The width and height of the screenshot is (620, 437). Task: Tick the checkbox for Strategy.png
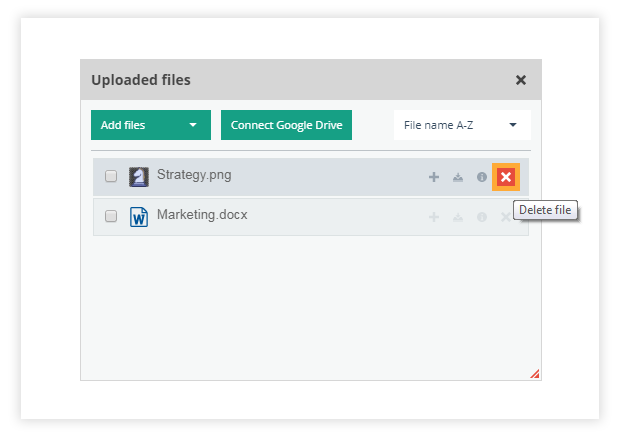pos(111,176)
